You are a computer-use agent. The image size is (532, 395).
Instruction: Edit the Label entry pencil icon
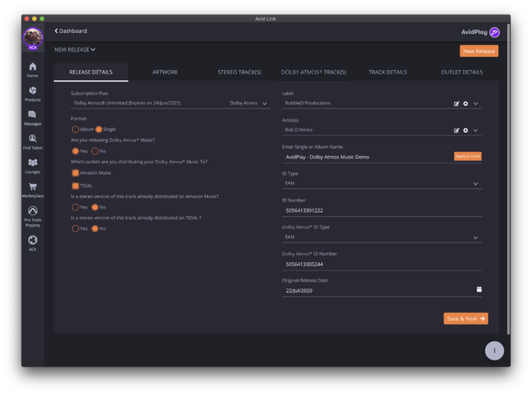point(457,103)
